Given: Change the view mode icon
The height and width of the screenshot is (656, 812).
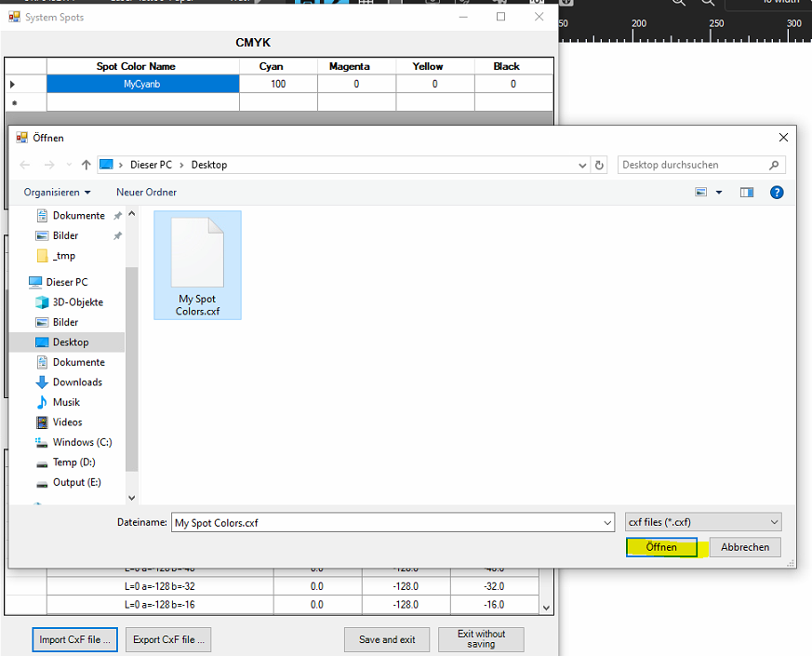Looking at the screenshot, I should 700,193.
